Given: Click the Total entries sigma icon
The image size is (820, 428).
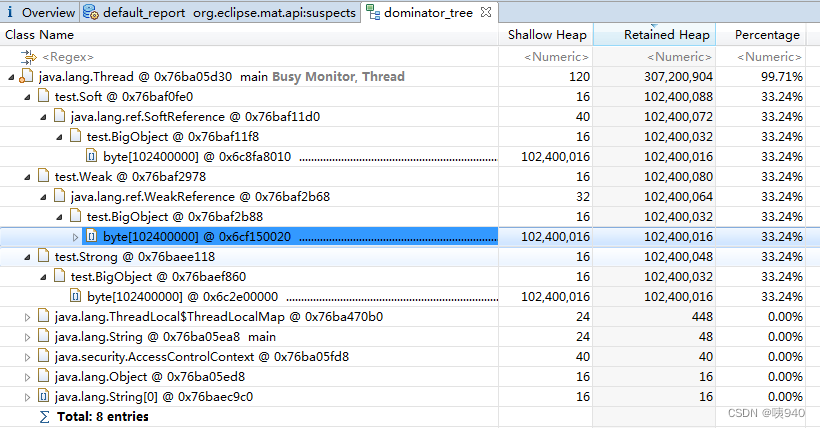Looking at the screenshot, I should point(44,417).
